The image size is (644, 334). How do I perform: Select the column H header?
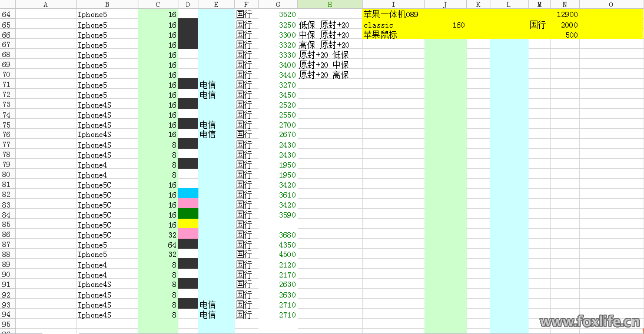coord(330,4)
